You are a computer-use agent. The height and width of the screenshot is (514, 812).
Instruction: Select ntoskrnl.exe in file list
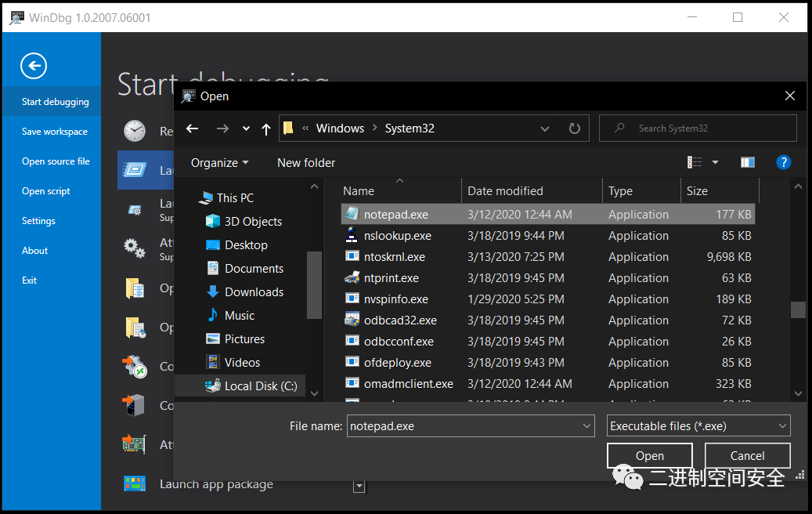[x=548, y=257]
